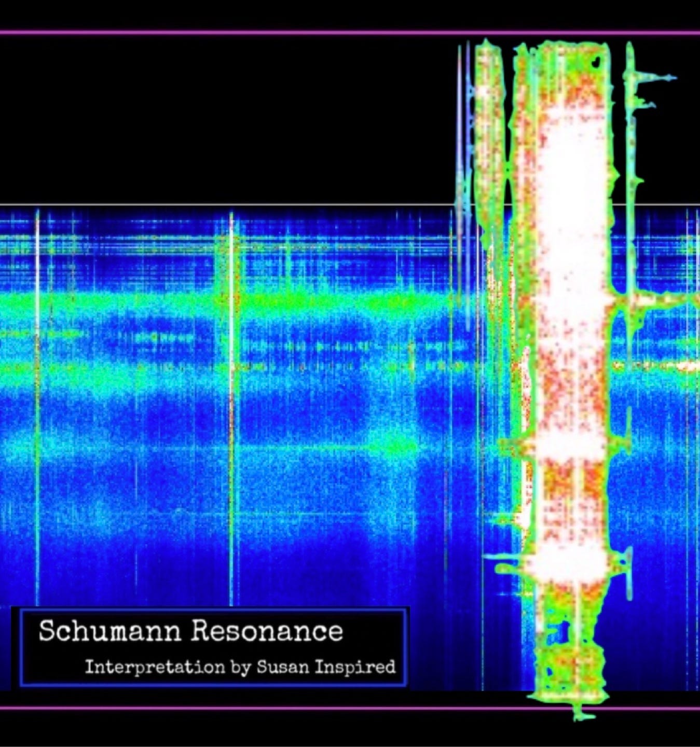Click 'Interpretation by Susan Inspired' caption

240,667
